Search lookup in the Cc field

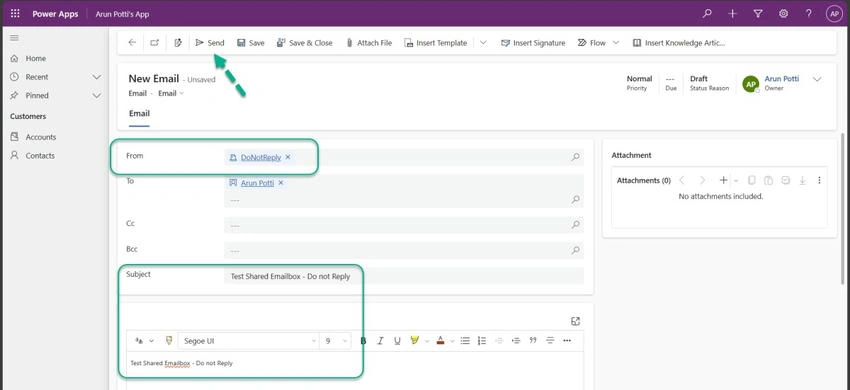[x=575, y=225]
